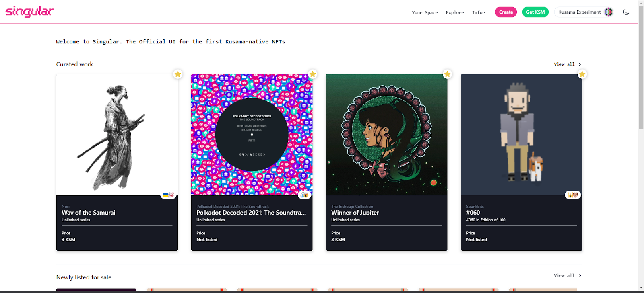This screenshot has height=293, width=644.
Task: Click the Newly listed for sale heading
Action: point(84,277)
